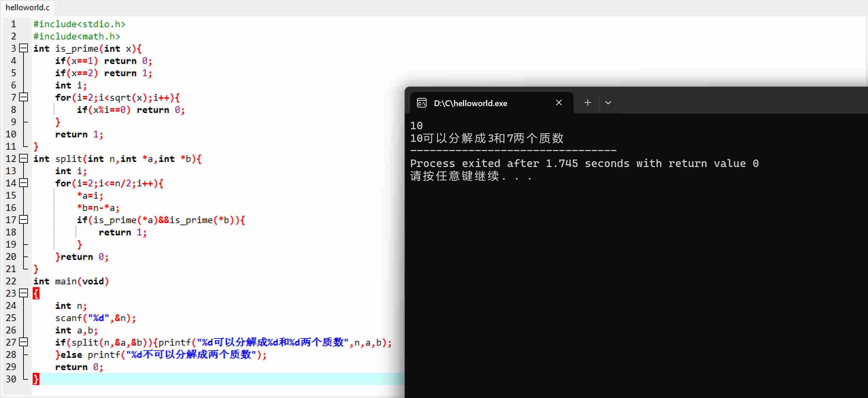
Task: Toggle the fold box on line 27
Action: coord(23,342)
